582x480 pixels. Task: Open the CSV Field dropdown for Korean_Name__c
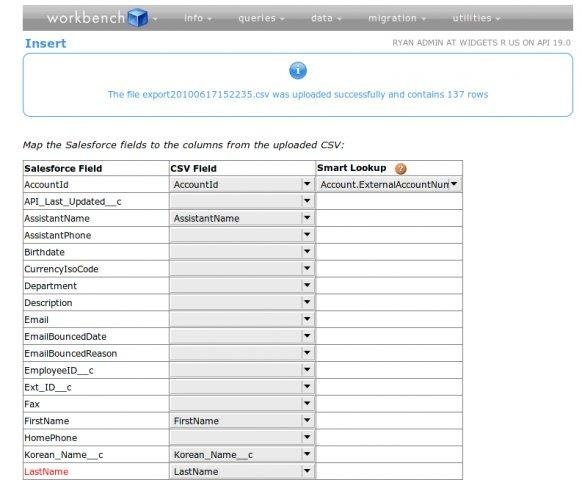point(242,454)
